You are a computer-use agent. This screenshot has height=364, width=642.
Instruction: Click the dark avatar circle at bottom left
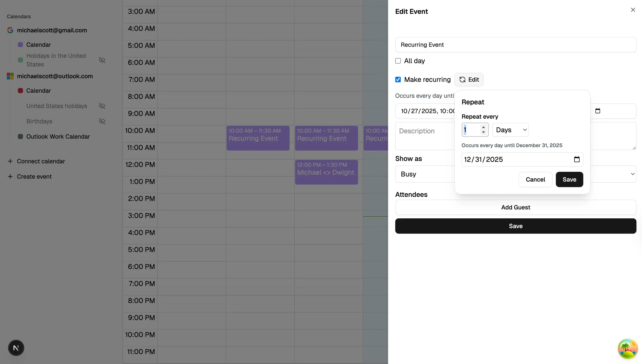[16, 347]
